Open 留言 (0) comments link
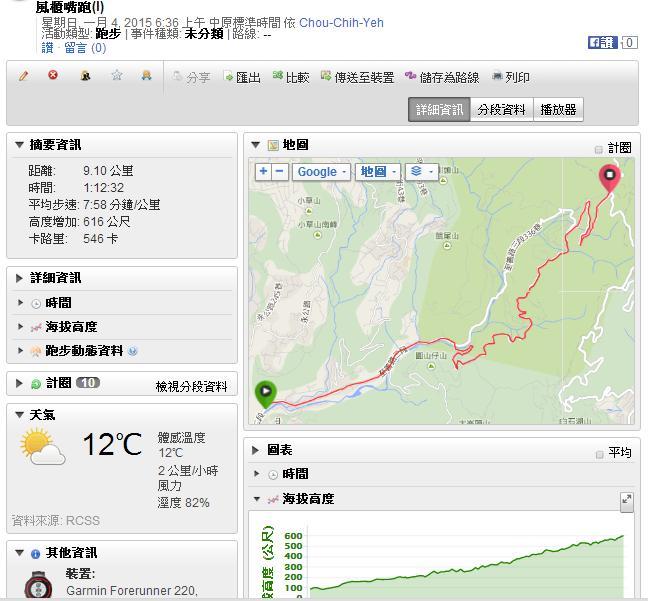This screenshot has height=601, width=648. click(x=86, y=48)
